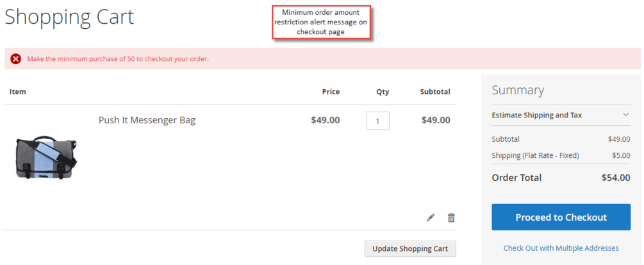Click the Proceed to Checkout button

click(x=561, y=218)
